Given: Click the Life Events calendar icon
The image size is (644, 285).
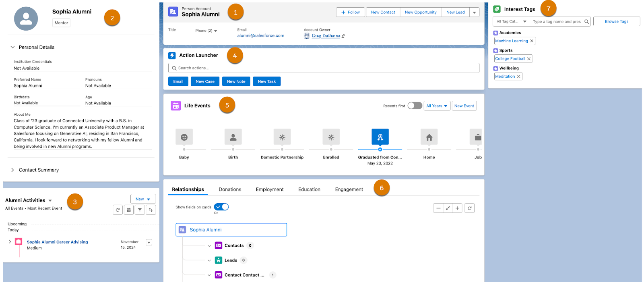Looking at the screenshot, I should [176, 106].
